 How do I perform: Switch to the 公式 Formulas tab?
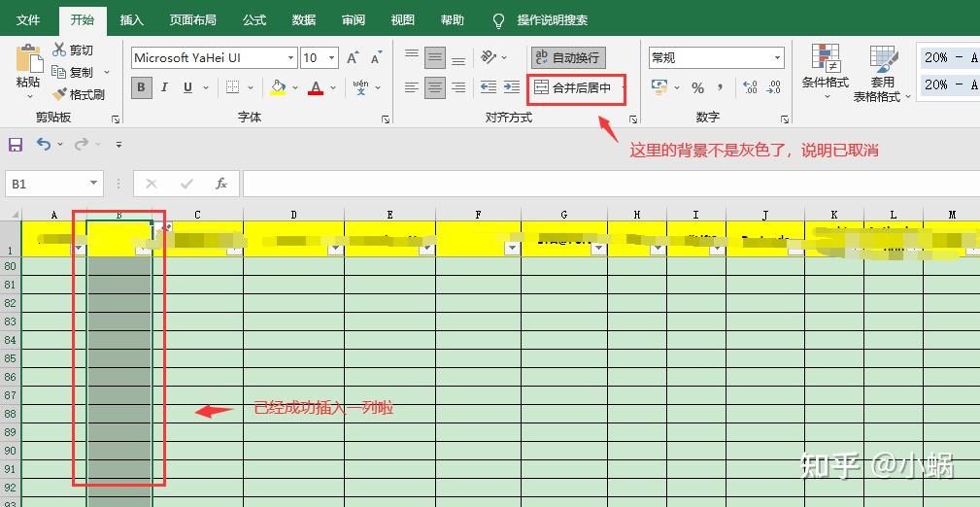tap(254, 20)
